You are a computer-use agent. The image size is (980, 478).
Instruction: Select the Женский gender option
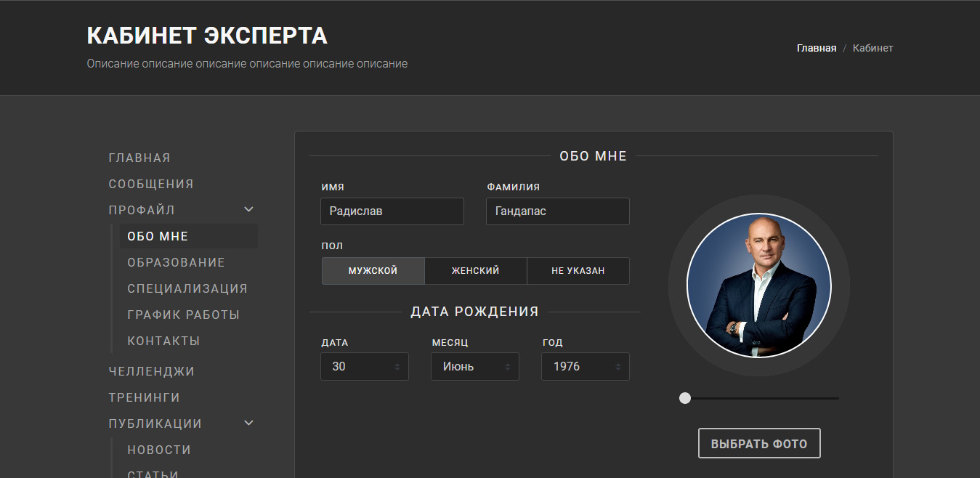pyautogui.click(x=475, y=271)
